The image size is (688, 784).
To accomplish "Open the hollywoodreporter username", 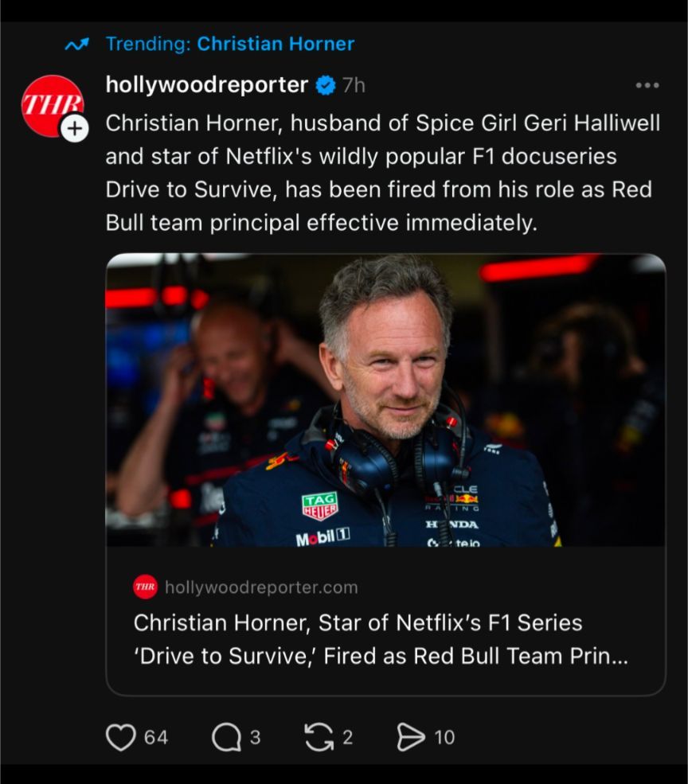I will tap(207, 85).
